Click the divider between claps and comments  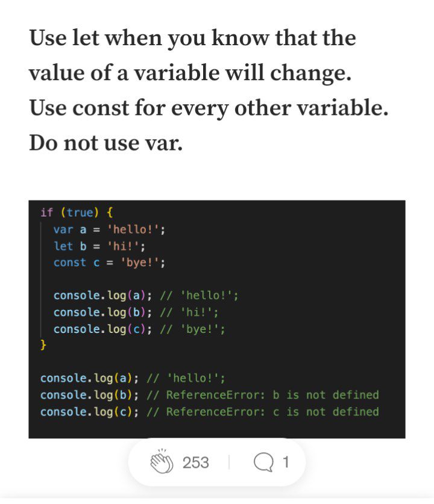click(229, 462)
